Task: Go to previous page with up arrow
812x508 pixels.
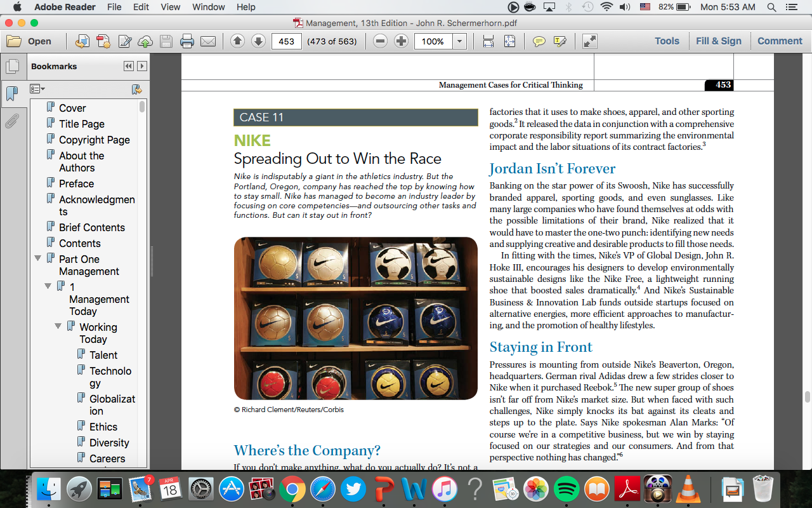Action: (x=237, y=41)
